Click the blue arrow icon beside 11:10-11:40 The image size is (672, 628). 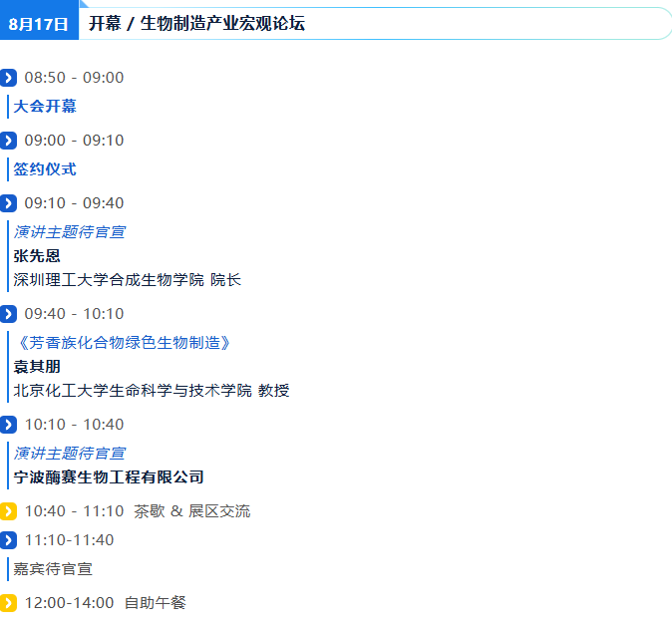[x=8, y=540]
